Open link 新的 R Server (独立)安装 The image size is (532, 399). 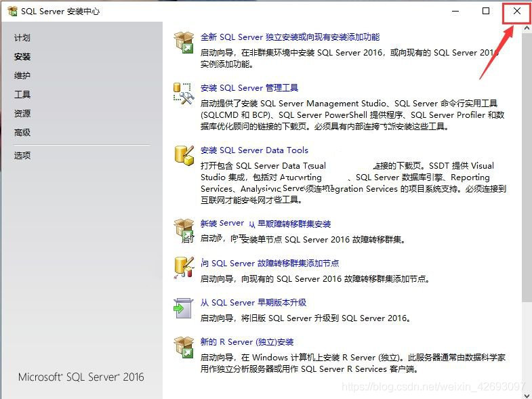pos(247,341)
